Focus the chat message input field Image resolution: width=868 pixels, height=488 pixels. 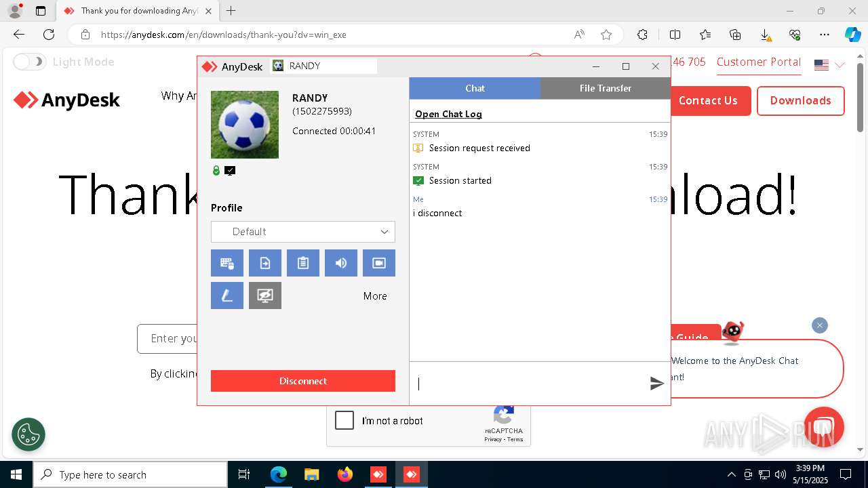pyautogui.click(x=529, y=384)
